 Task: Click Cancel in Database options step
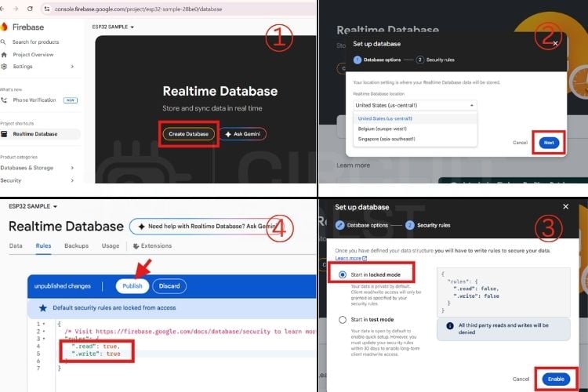520,143
